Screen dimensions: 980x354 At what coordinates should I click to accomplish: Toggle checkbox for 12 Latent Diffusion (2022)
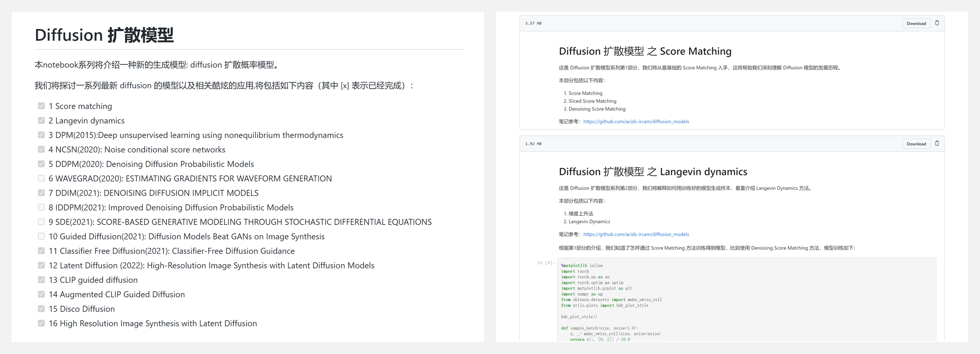click(41, 265)
